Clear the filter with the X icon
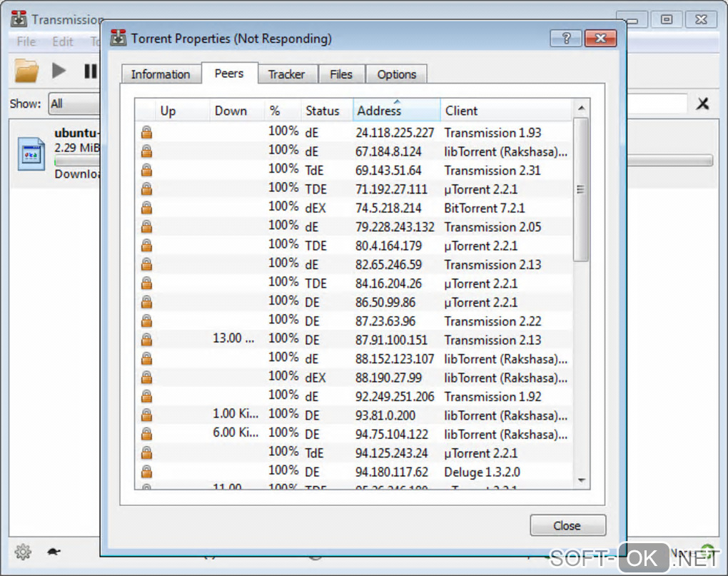 [x=702, y=103]
